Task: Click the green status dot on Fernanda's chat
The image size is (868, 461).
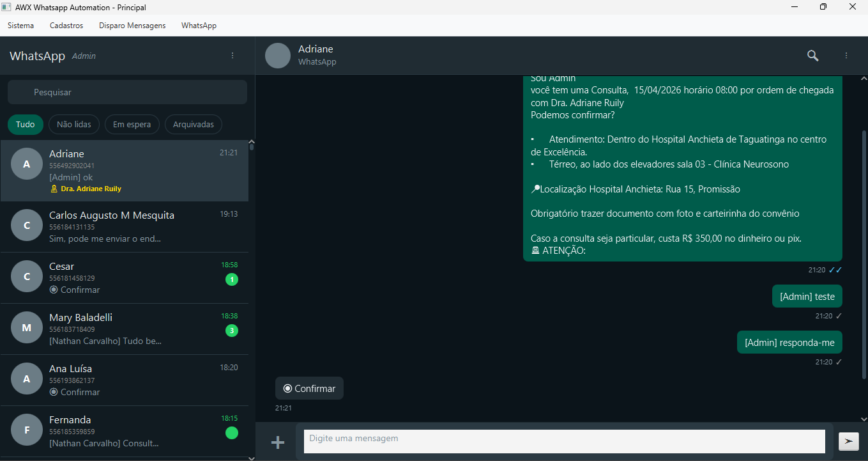Action: point(232,434)
